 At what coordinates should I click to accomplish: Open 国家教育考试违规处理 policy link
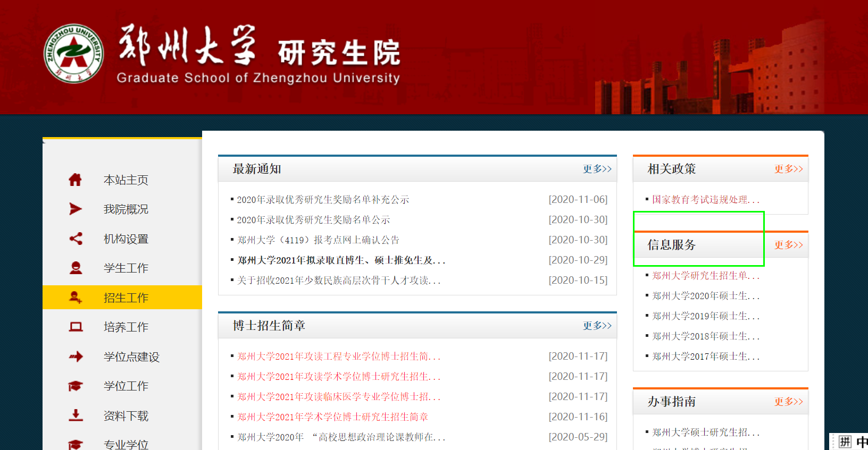coord(706,200)
